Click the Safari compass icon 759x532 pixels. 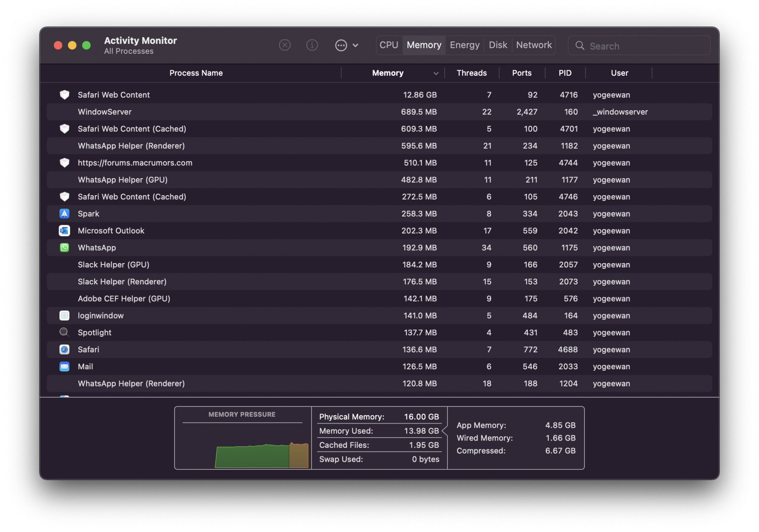coord(65,349)
